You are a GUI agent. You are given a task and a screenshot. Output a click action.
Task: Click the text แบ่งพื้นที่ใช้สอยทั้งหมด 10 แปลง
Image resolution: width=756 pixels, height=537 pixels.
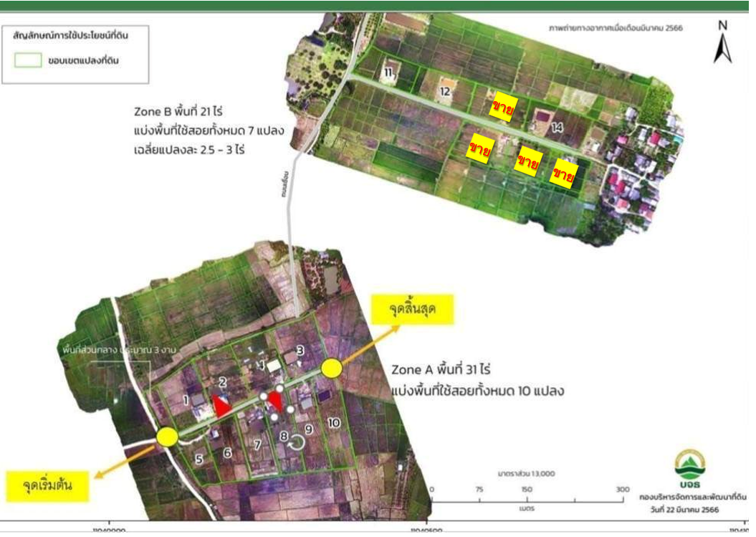478,390
